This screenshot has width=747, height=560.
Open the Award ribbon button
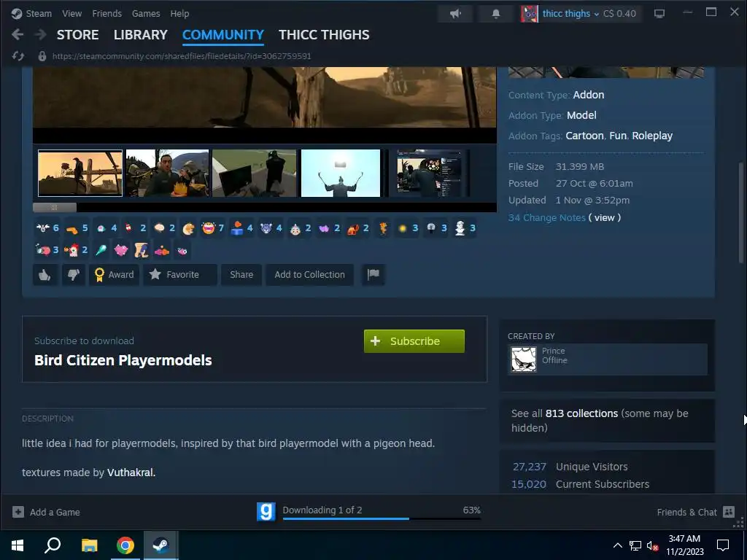click(x=114, y=275)
